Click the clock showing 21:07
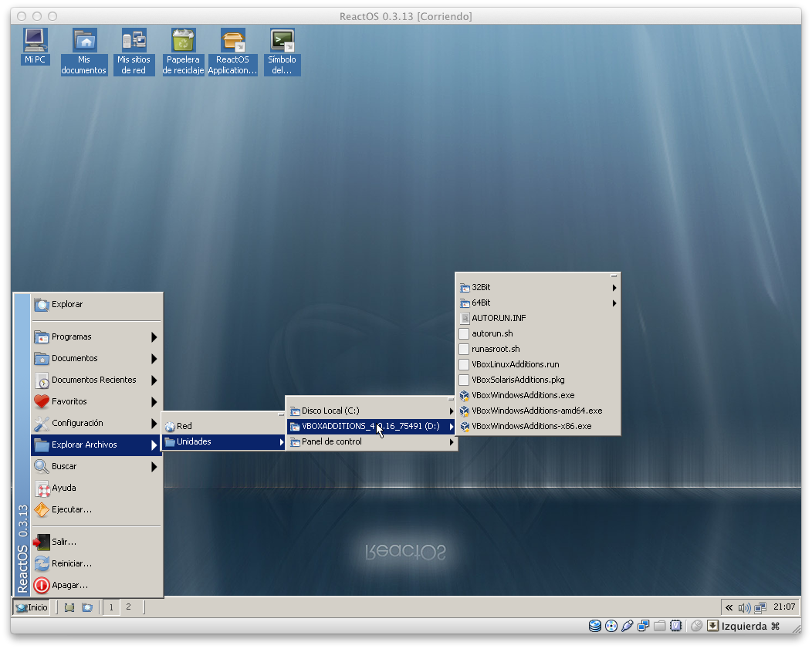Viewport: 812px width, 649px height. pyautogui.click(x=785, y=607)
